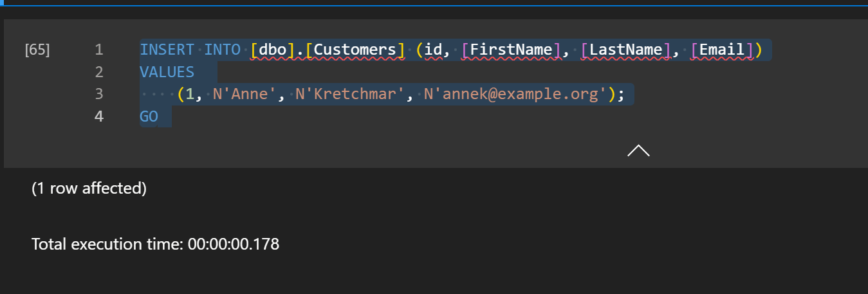Click line number 4 in the gutter
868x294 pixels.
[x=98, y=117]
